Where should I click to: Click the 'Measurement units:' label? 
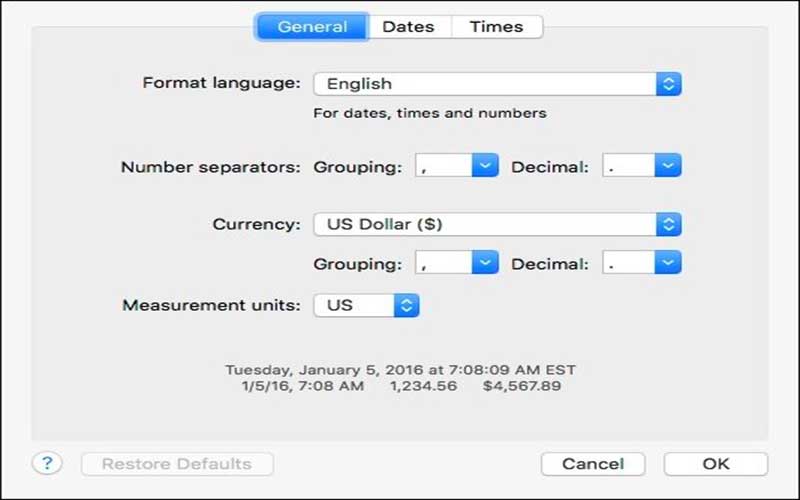[x=211, y=305]
